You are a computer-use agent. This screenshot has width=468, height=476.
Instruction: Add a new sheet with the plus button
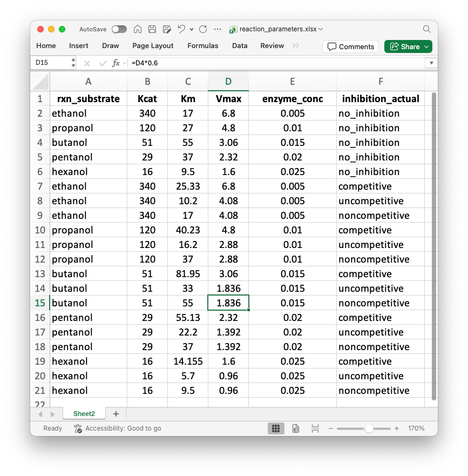pyautogui.click(x=116, y=413)
